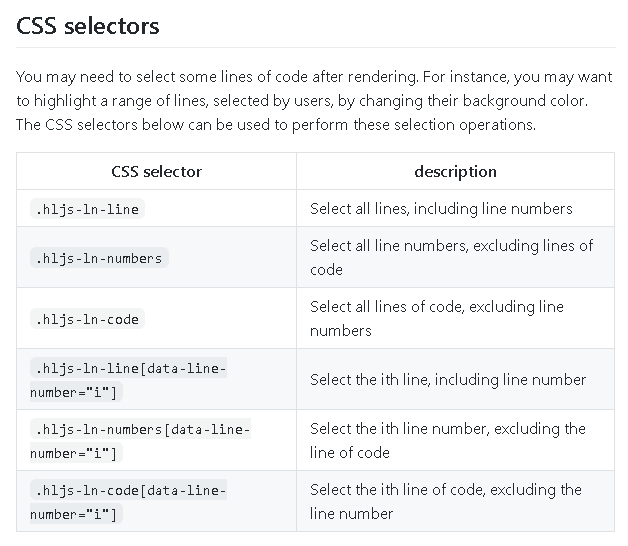The image size is (628, 546).
Task: Click 'Select the ith line, including line number'
Action: click(448, 379)
